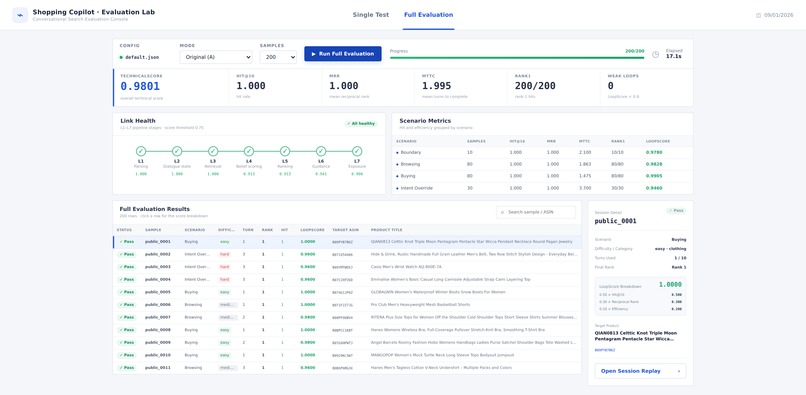Image resolution: width=806 pixels, height=395 pixels.
Task: Select the public_0009 results row
Action: point(347,343)
